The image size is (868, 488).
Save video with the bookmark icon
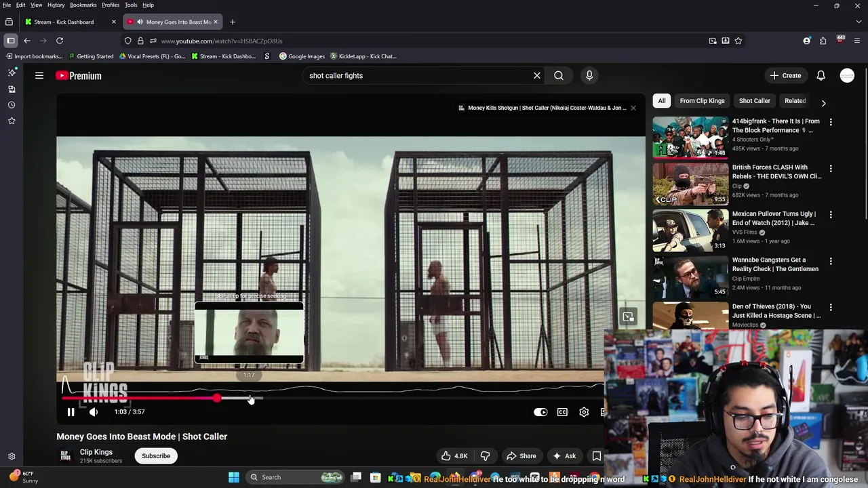click(597, 456)
